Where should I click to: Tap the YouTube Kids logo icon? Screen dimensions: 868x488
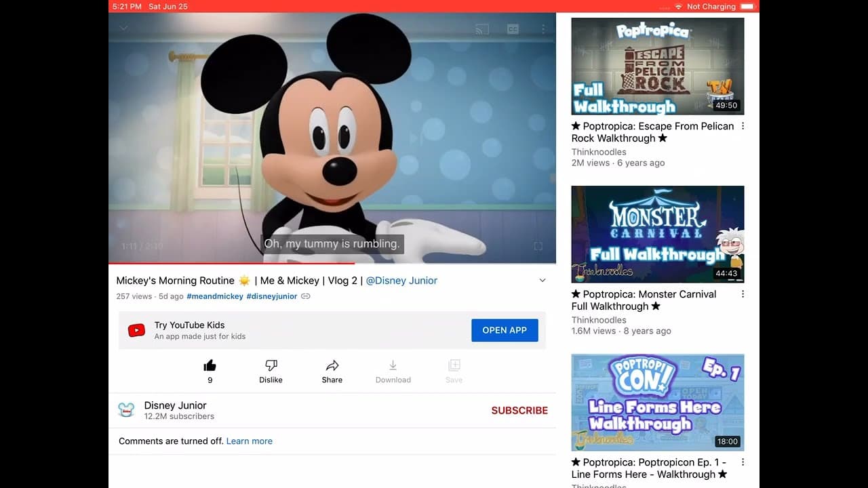click(136, 331)
